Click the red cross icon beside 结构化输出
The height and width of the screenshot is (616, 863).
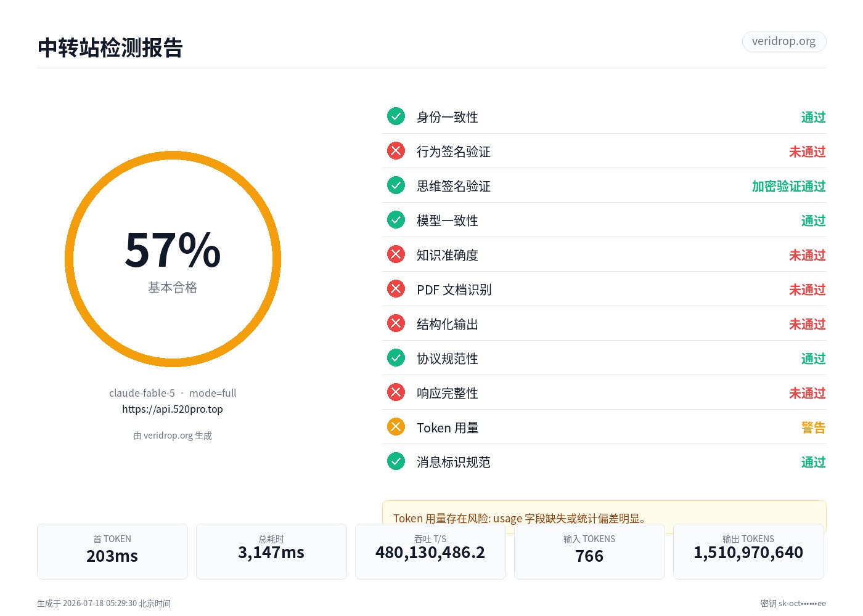396,323
